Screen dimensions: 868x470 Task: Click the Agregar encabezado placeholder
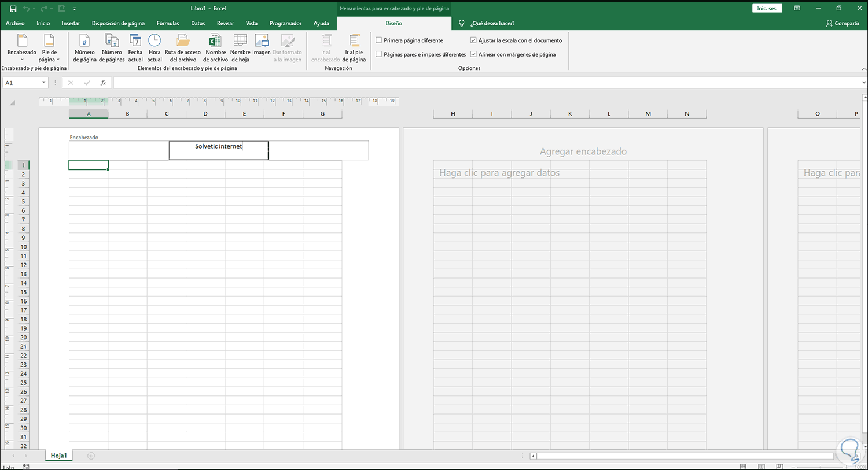(583, 151)
